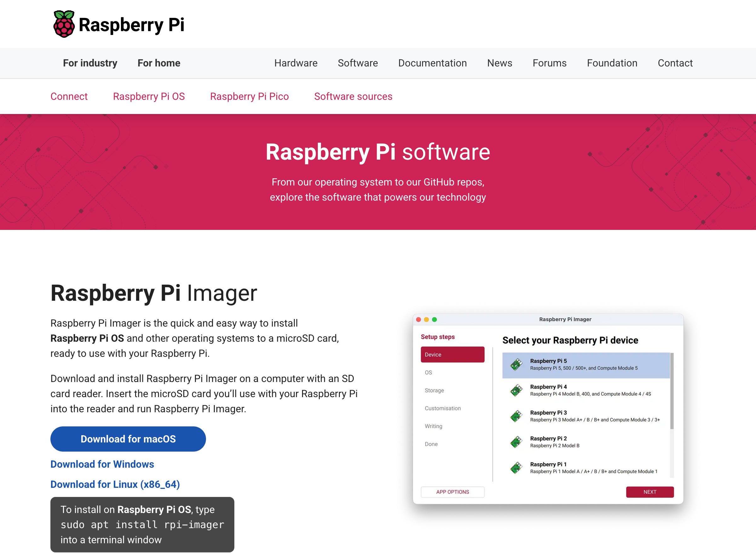
Task: Click 'Raspberry Pi 5, 500 / 500+, and Compute Module 5'
Action: point(584,368)
